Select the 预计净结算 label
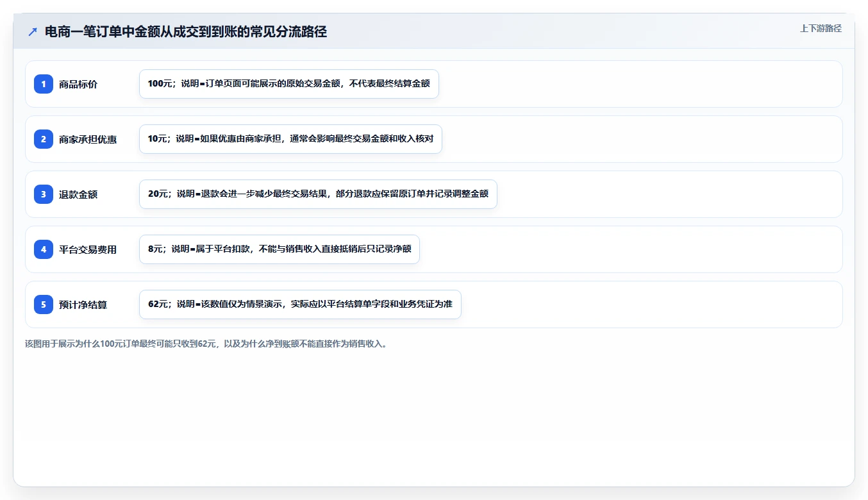Image resolution: width=868 pixels, height=500 pixels. (83, 304)
